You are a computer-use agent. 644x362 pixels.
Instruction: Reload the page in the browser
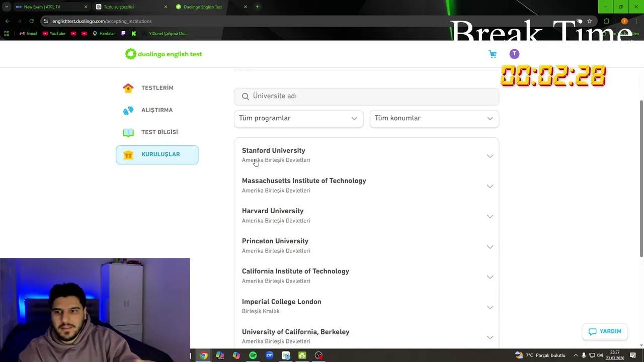pos(31,21)
